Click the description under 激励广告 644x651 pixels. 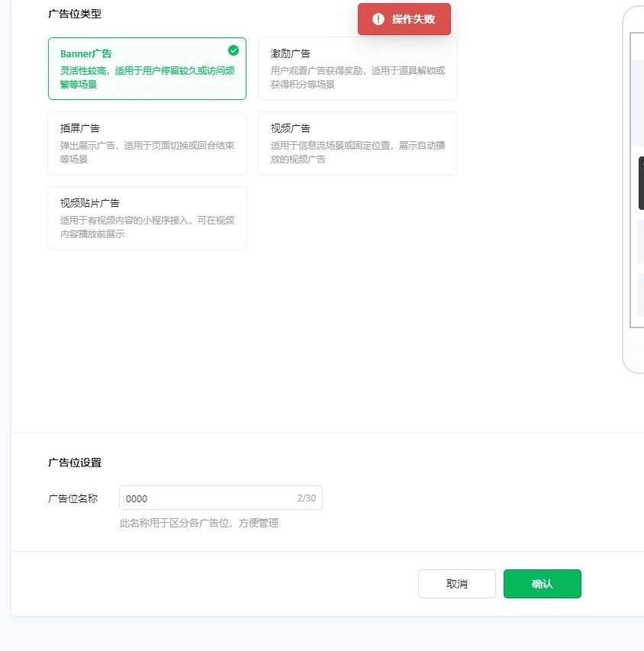(358, 77)
